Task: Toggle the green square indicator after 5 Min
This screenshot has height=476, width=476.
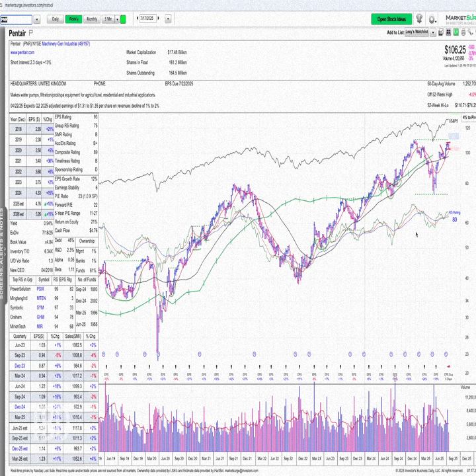Action: [x=123, y=19]
